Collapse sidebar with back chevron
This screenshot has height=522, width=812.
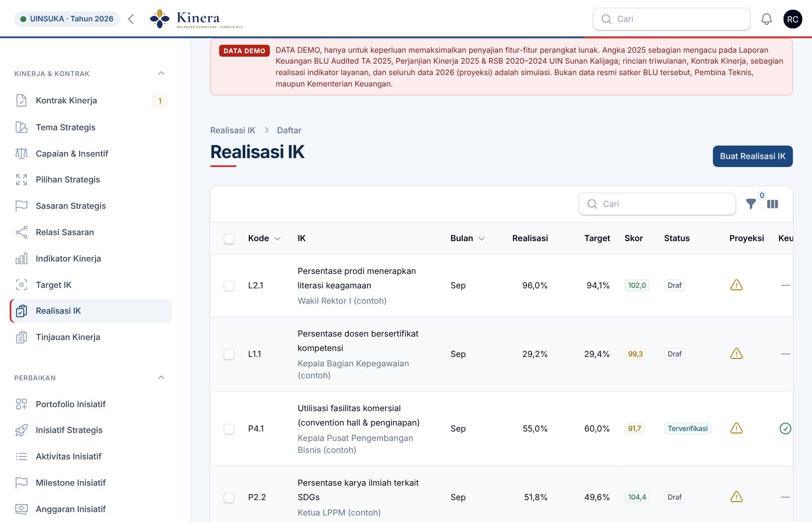[x=131, y=19]
